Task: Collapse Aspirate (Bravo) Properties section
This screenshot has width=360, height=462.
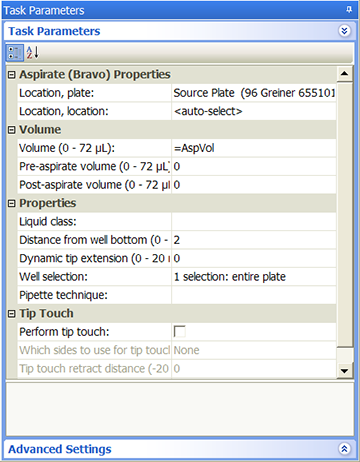Action: click(12, 74)
